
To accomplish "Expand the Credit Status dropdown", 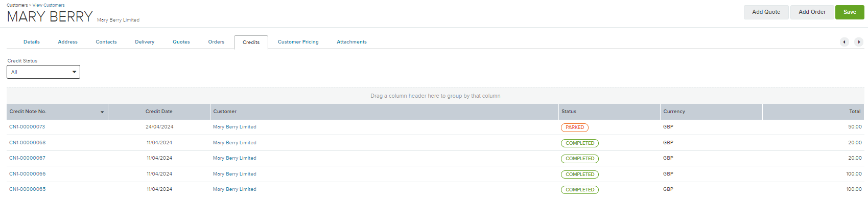I will [x=43, y=72].
